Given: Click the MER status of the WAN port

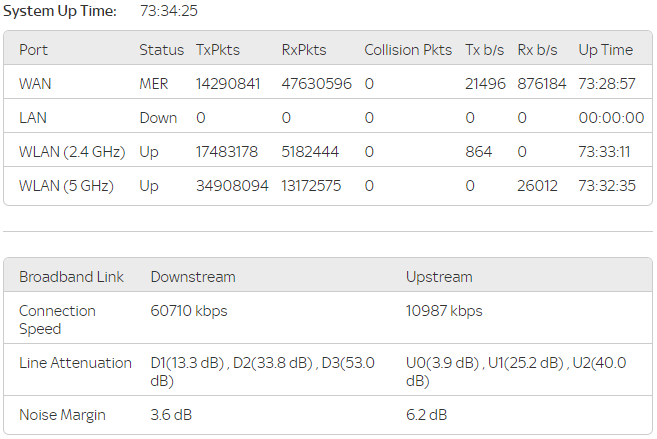Looking at the screenshot, I should pyautogui.click(x=153, y=84).
